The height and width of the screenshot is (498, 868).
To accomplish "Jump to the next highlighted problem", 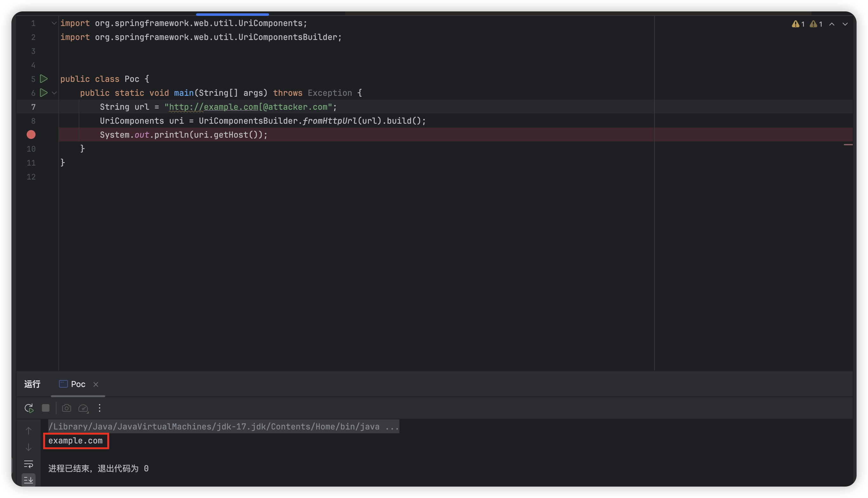I will 845,24.
